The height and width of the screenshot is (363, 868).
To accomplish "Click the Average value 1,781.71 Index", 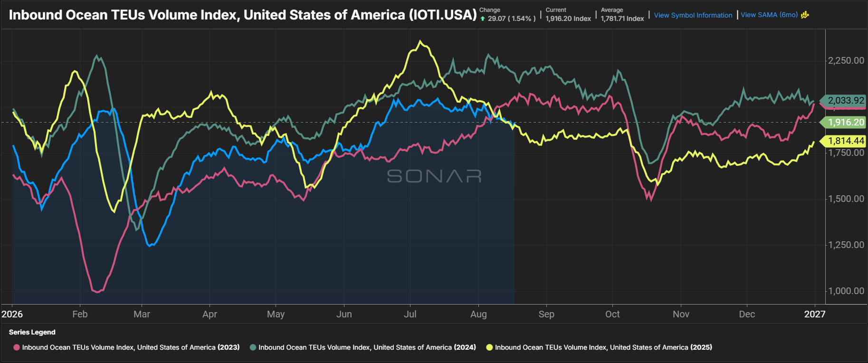I will pos(622,19).
